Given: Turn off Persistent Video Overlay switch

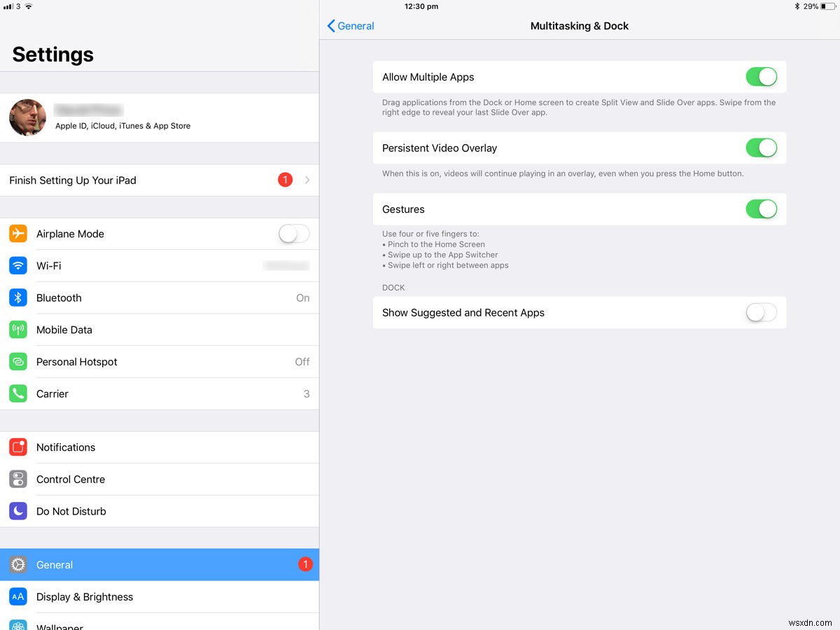Looking at the screenshot, I should click(x=762, y=148).
